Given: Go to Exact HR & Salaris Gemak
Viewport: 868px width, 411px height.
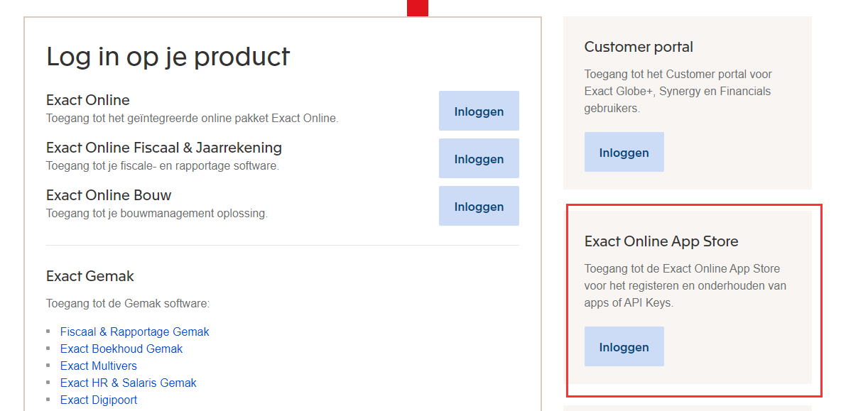Looking at the screenshot, I should coord(129,383).
